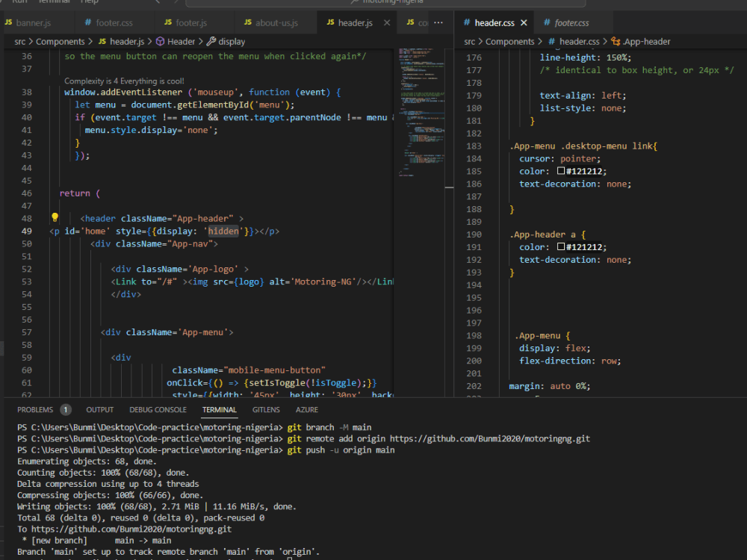
Task: Click 'display: flex;' on CSS line 199
Action: point(554,348)
